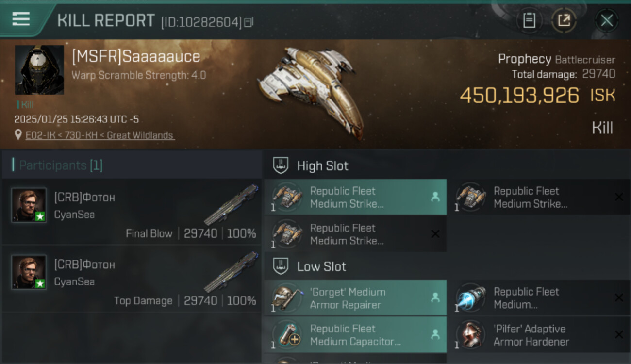Open Final Blow participant entry
Image resolution: width=631 pixels, height=364 pixels.
click(x=132, y=212)
